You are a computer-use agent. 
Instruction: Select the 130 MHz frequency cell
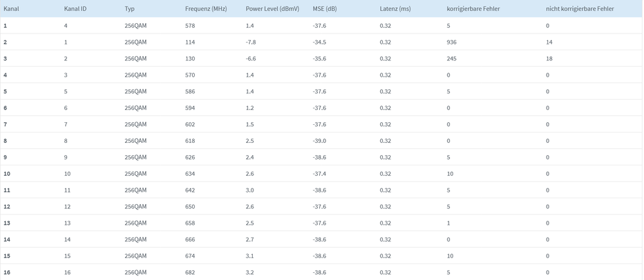(x=190, y=59)
